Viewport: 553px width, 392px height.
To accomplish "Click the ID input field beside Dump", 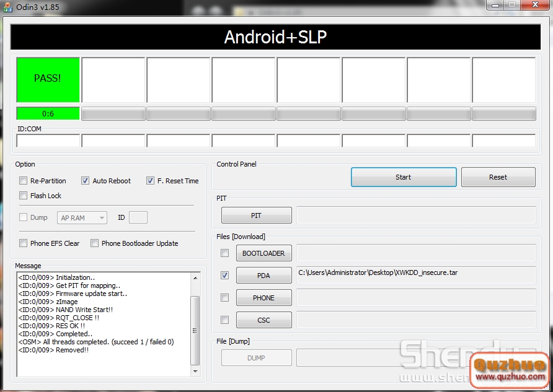I will (x=138, y=217).
